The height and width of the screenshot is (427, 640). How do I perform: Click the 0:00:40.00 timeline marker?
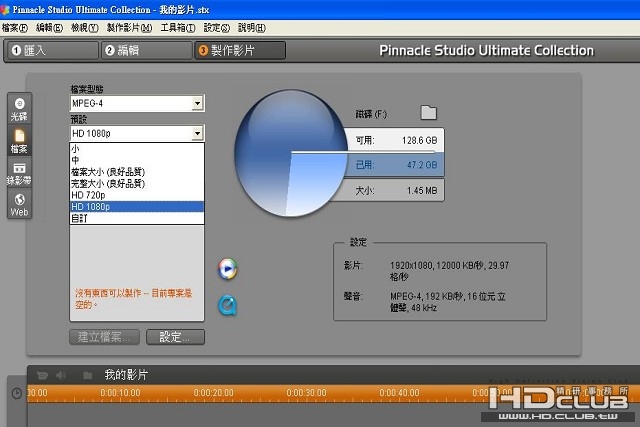point(399,393)
